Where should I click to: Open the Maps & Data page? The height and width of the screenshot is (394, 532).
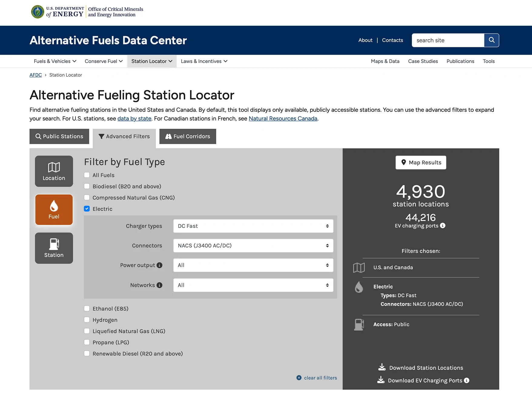pyautogui.click(x=385, y=61)
